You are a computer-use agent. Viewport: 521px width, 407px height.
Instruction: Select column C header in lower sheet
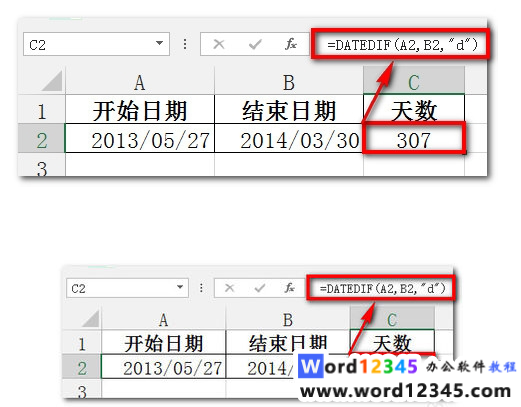click(392, 319)
